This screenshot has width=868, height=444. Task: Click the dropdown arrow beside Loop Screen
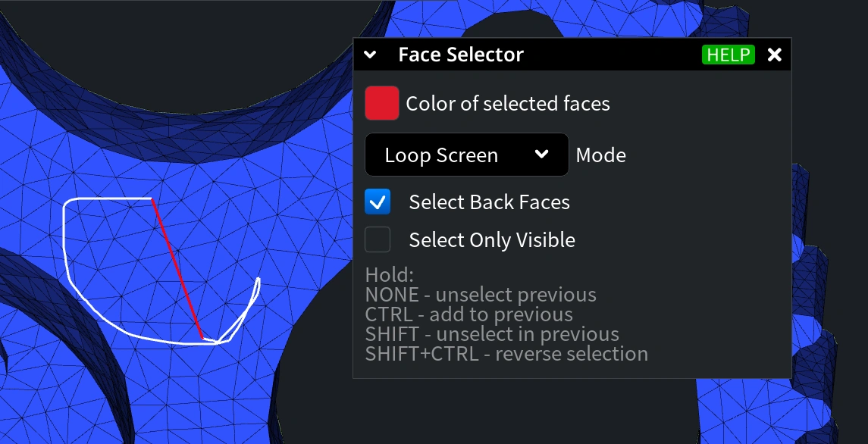coord(542,154)
